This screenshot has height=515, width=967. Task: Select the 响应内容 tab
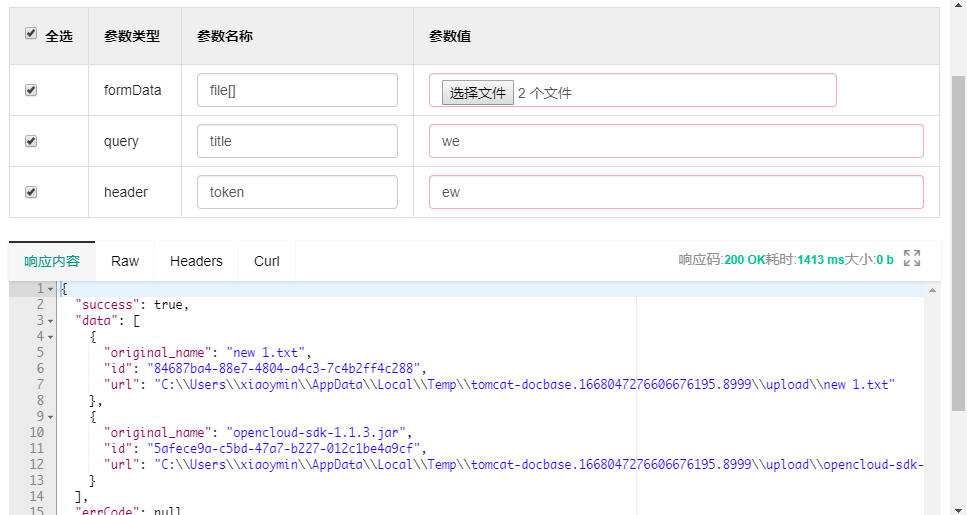click(52, 261)
